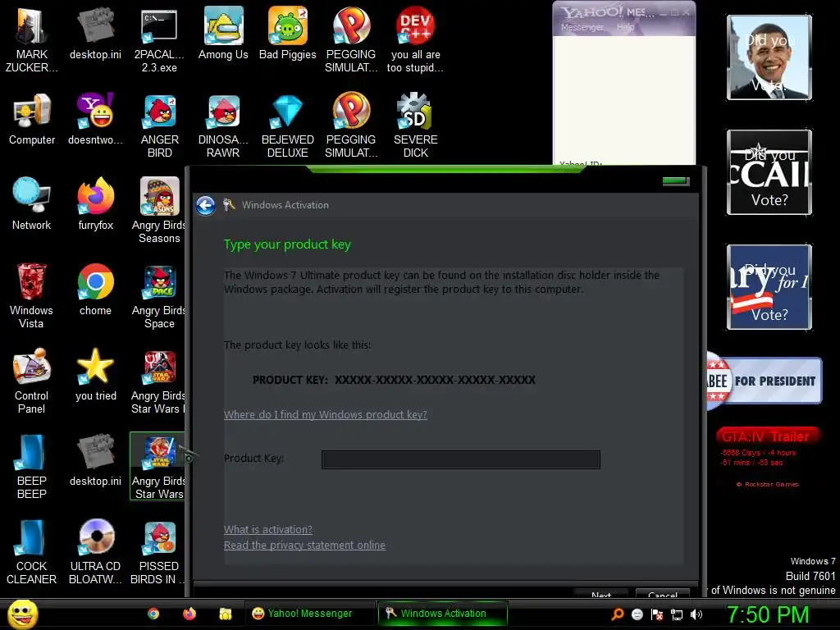Image resolution: width=840 pixels, height=630 pixels.
Task: Open the 'you tried' star shortcut
Action: click(x=95, y=374)
